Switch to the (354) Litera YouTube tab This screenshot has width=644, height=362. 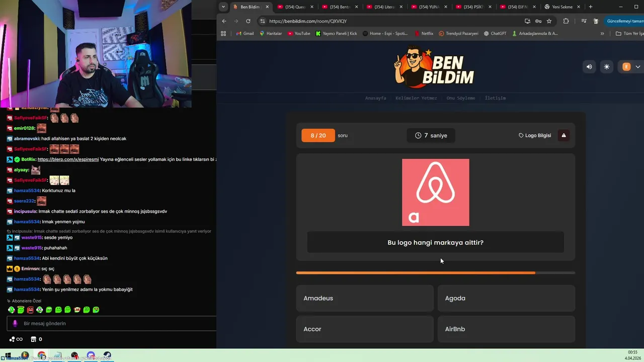click(x=384, y=7)
